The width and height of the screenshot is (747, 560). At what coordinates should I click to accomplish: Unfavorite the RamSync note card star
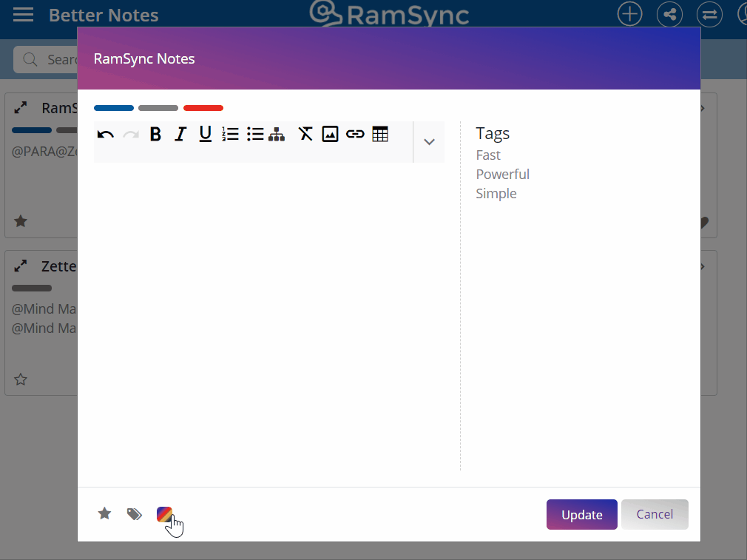pos(21,221)
